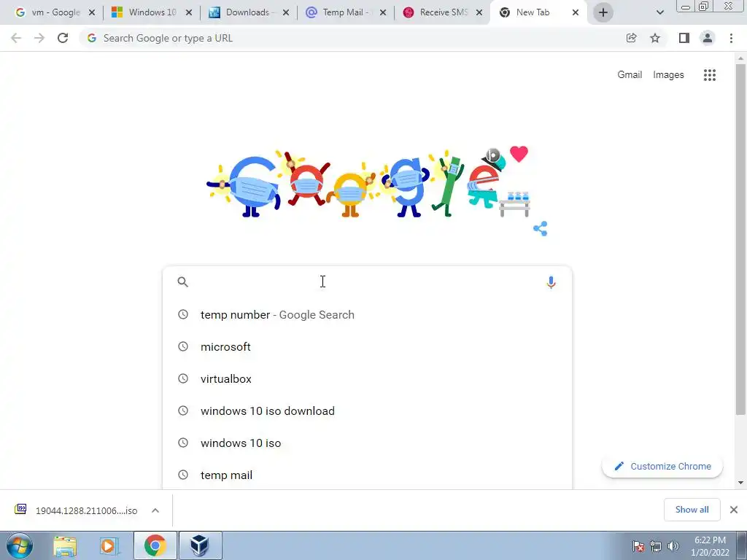Click the scrollbar down arrow
This screenshot has height=560, width=747.
(x=740, y=483)
